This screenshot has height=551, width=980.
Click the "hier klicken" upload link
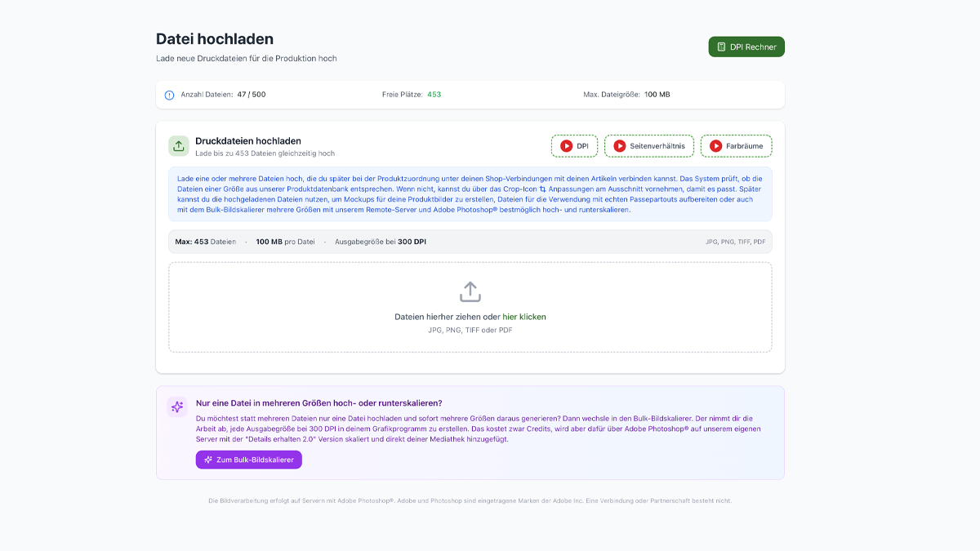click(x=524, y=317)
